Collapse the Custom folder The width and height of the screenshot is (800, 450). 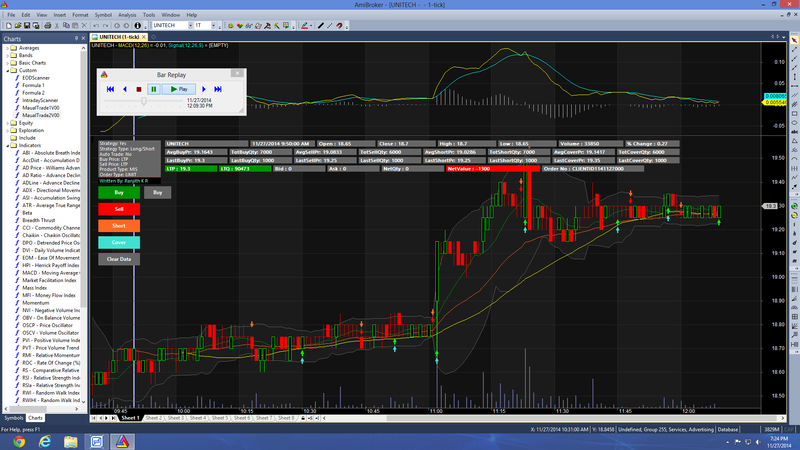coord(8,70)
